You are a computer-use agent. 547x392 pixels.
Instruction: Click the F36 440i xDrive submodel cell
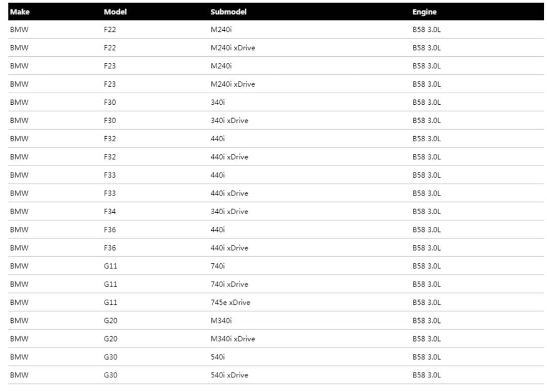point(229,248)
